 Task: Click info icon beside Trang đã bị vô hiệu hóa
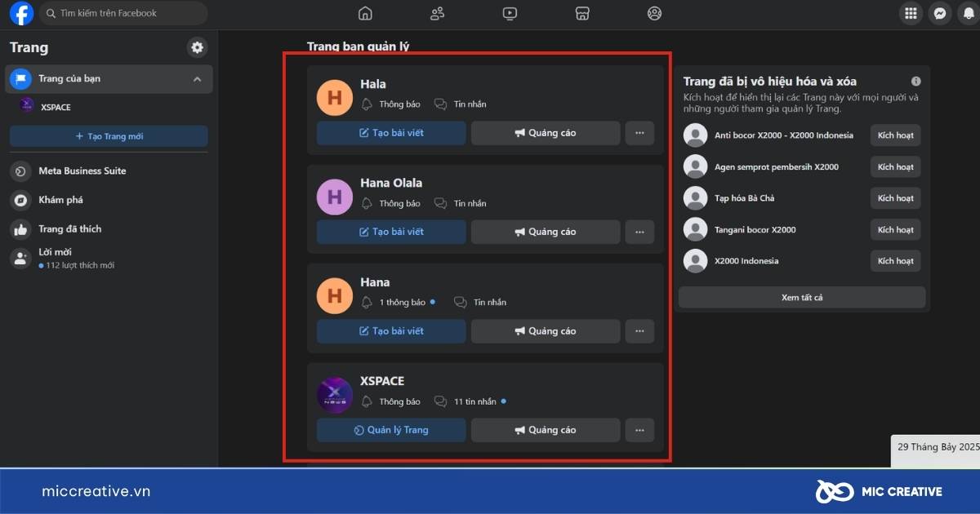[915, 82]
